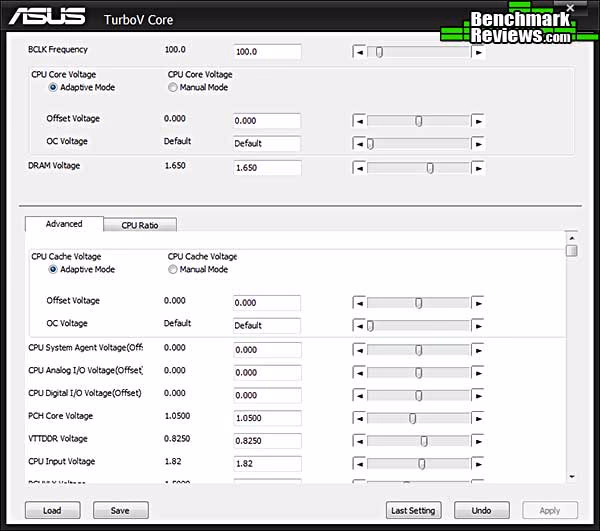Increase CPU Input Voltage right arrow

pyautogui.click(x=478, y=464)
